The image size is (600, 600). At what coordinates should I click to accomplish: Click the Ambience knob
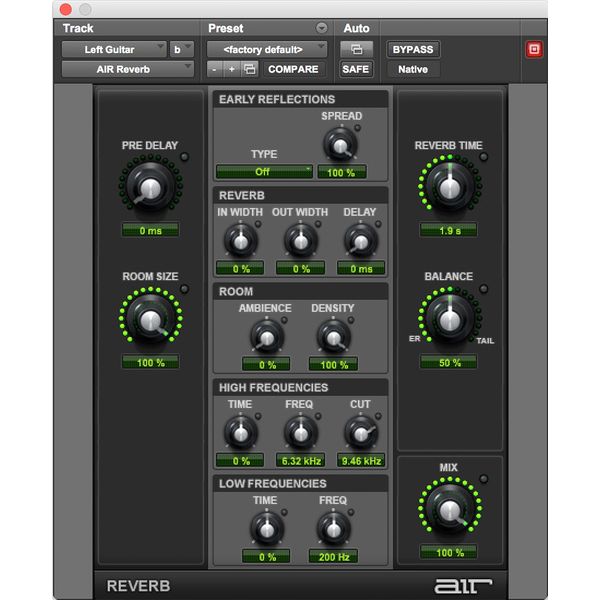click(x=267, y=338)
